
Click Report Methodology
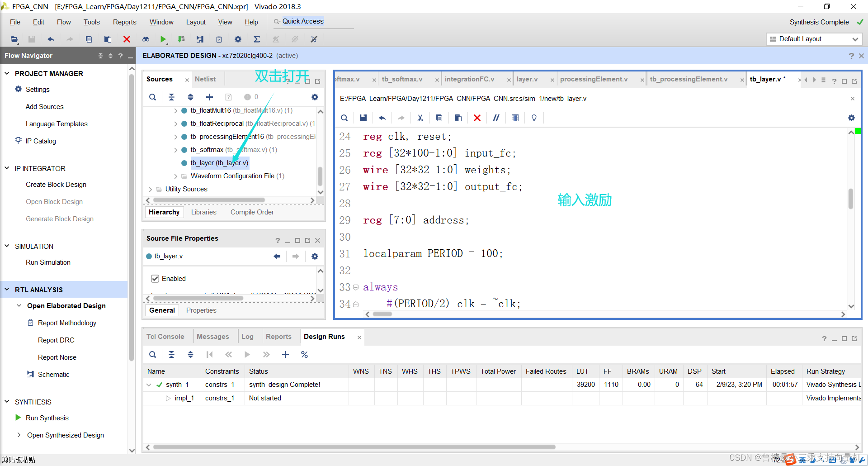[x=67, y=323]
